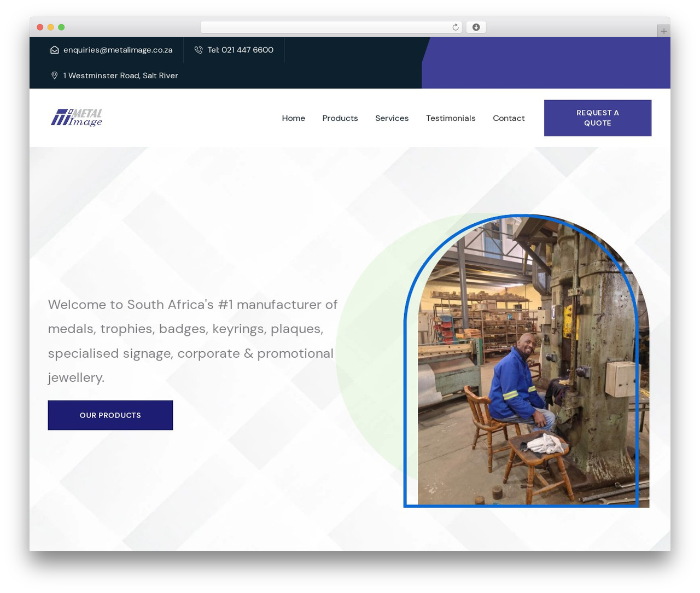Open the Products menu item
The image size is (700, 593).
tap(340, 118)
